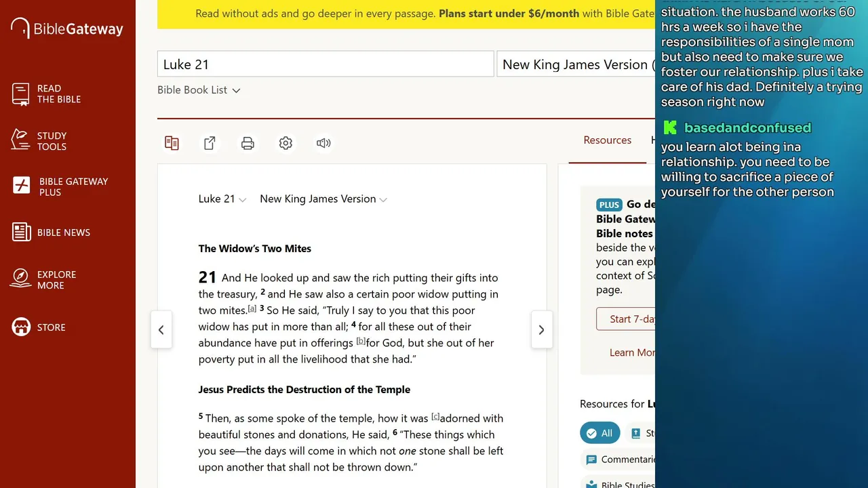Click the Store shop icon

[x=21, y=327]
